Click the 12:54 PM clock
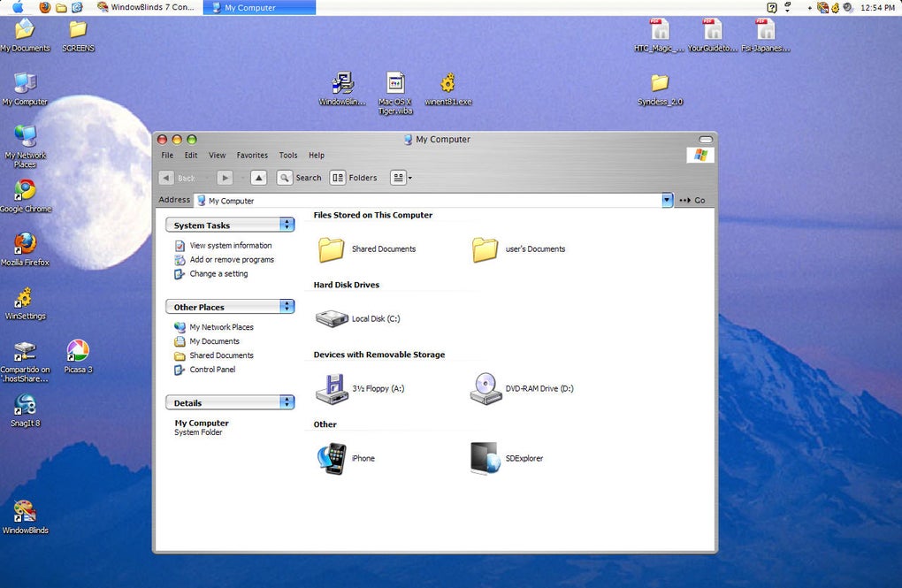The height and width of the screenshot is (588, 902). 877,7
